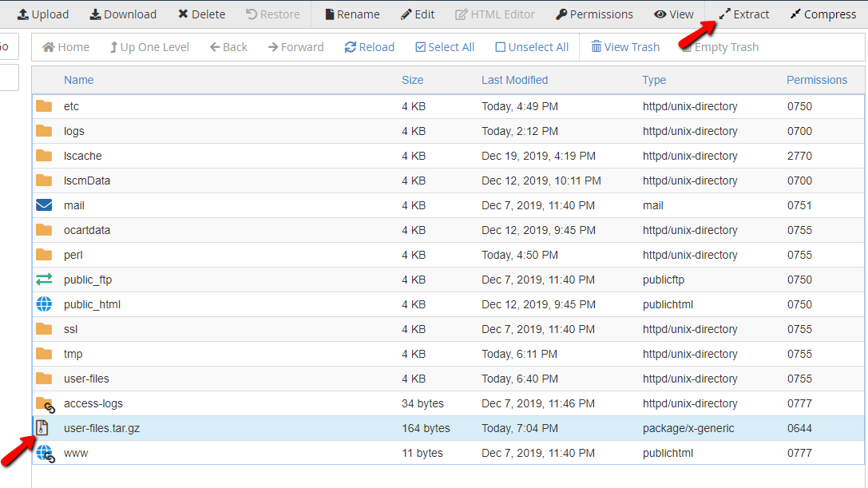Click Unselect All
Screen dimensions: 868x488
[x=532, y=47]
